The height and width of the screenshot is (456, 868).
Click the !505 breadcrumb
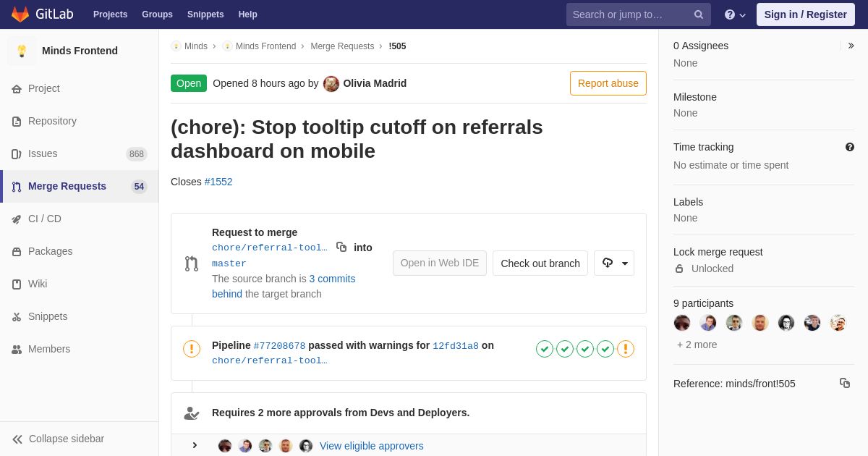pos(397,46)
